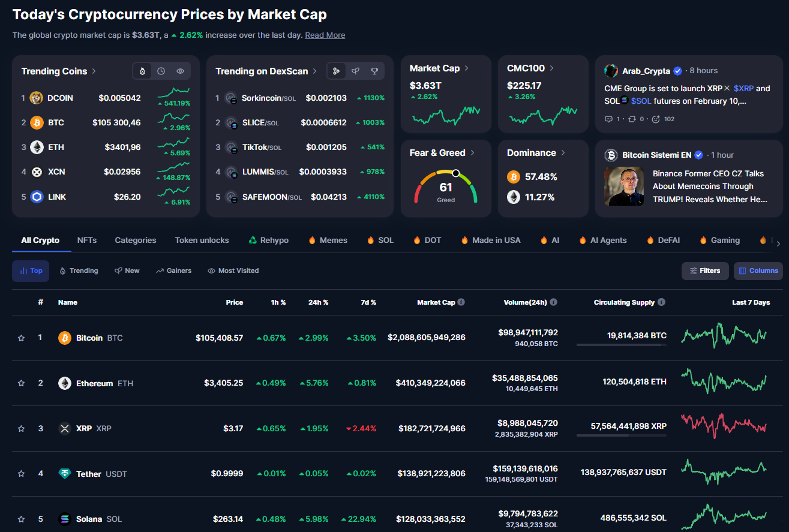
Task: Select the DexScan seedling new pairs icon
Action: [x=356, y=71]
